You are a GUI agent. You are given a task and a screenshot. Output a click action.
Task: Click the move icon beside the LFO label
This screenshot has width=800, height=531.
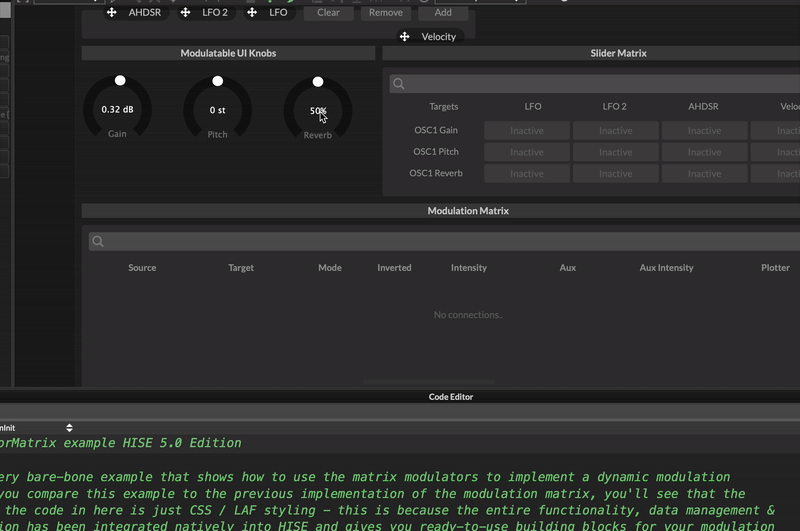click(252, 12)
